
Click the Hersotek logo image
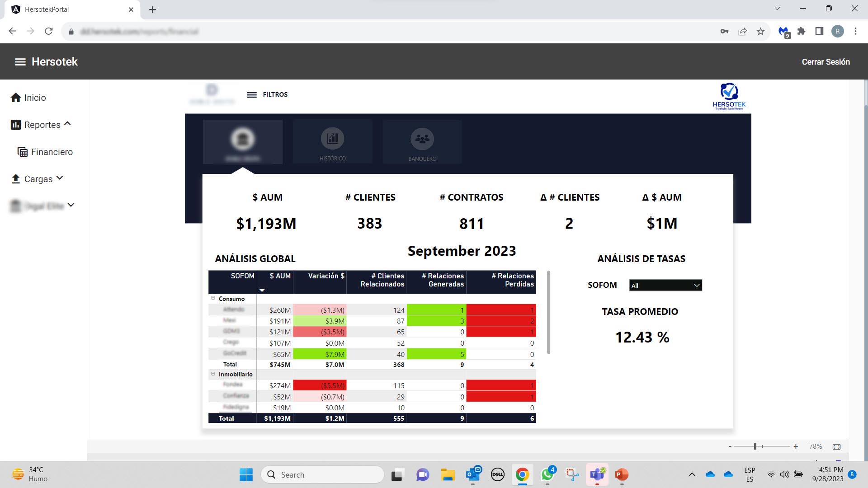(729, 96)
